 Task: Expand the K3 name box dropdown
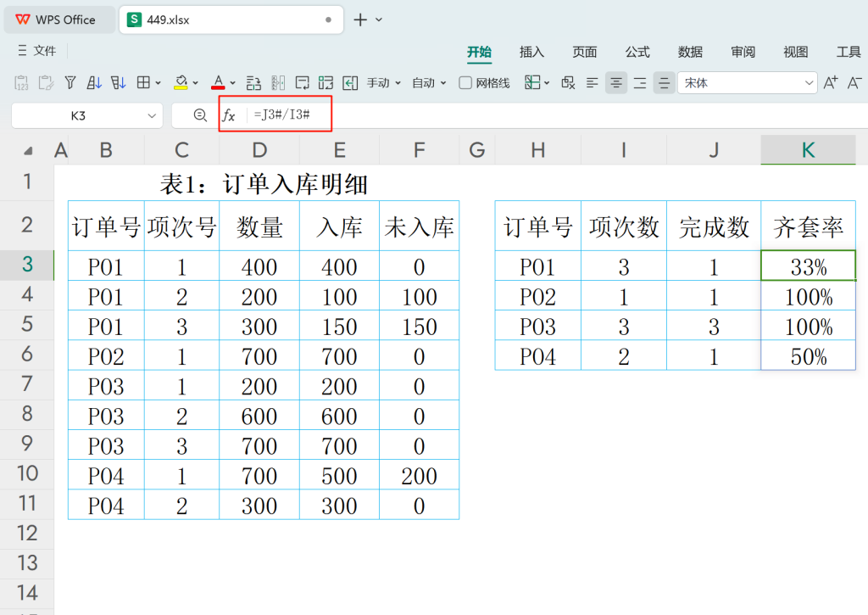[x=152, y=116]
